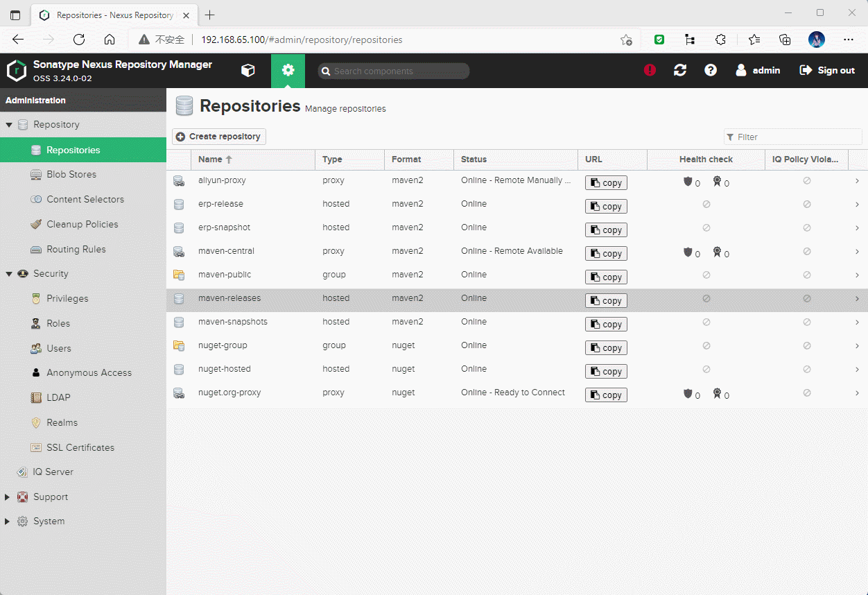This screenshot has height=595, width=868.
Task: Click nuget-group folder icon
Action: 179,346
